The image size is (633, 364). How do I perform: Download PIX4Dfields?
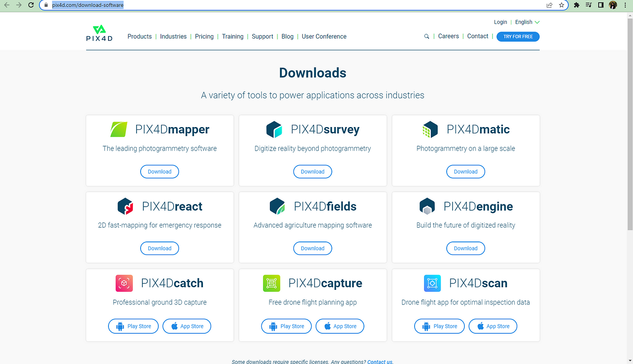313,248
